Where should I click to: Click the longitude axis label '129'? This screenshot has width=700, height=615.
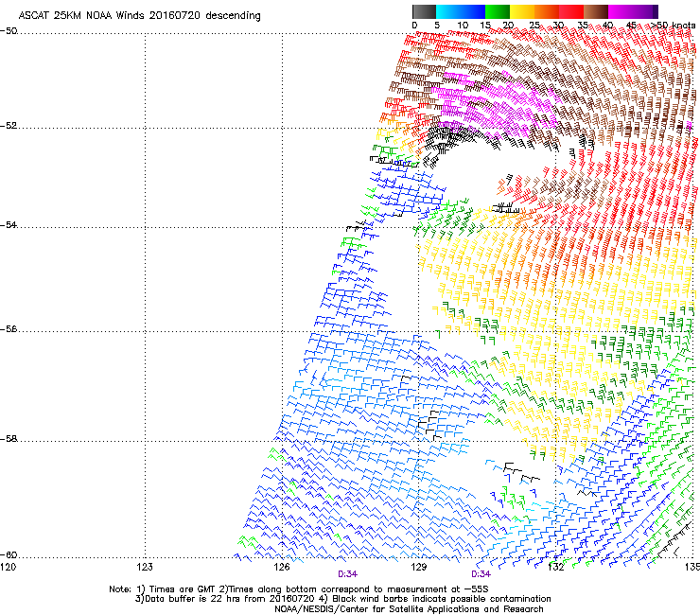(419, 567)
